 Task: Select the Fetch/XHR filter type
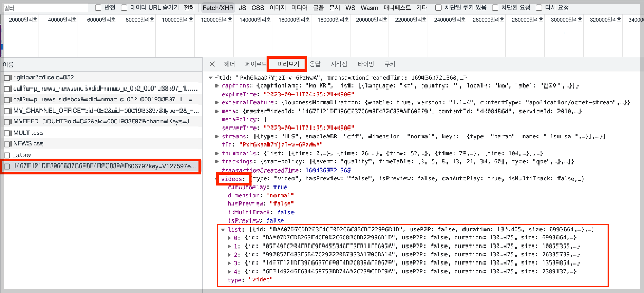(x=218, y=8)
